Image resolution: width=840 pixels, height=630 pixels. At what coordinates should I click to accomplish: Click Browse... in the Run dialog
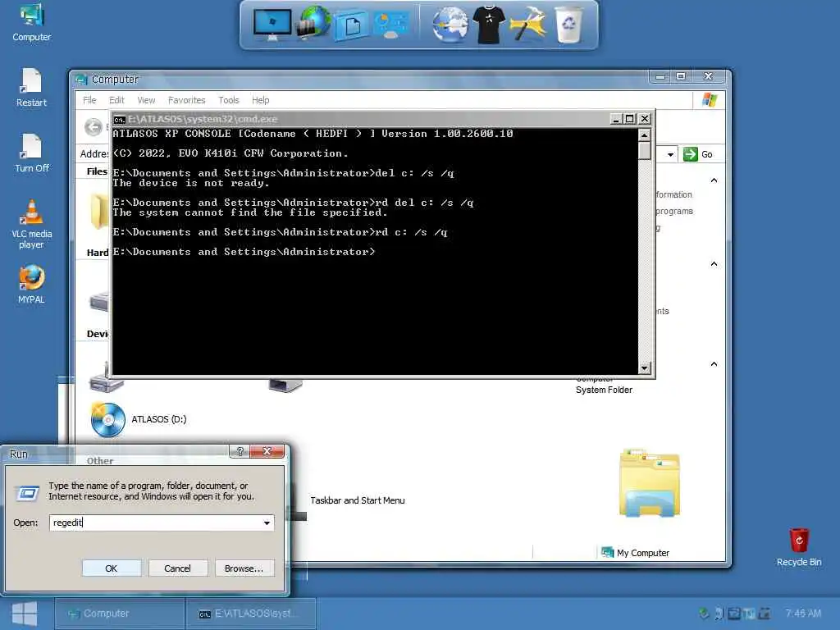tap(244, 568)
